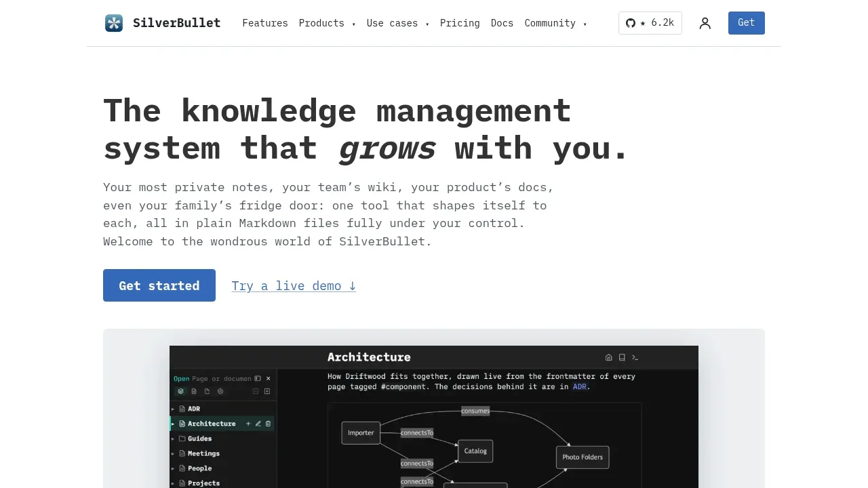Viewport: 868px width, 488px height.
Task: Toggle the sidebar panel icon beside the Open field
Action: coord(258,378)
